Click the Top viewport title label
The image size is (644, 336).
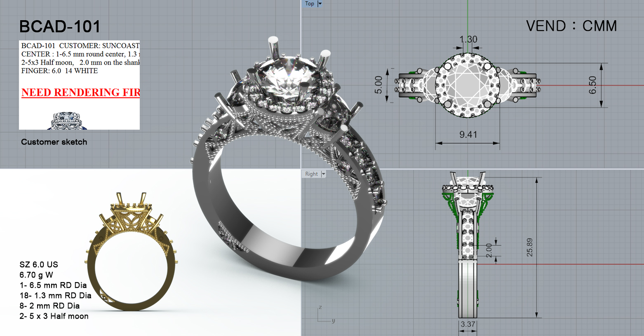click(310, 4)
